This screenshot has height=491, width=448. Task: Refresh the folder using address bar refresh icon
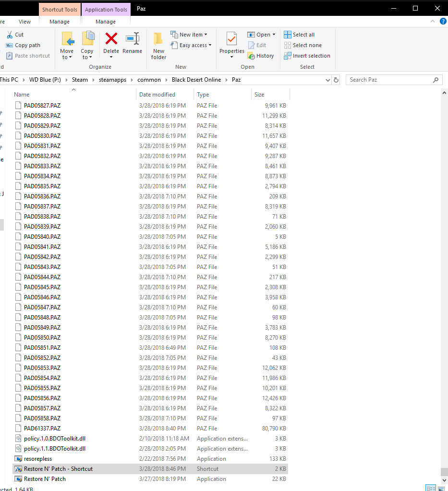[x=336, y=80]
